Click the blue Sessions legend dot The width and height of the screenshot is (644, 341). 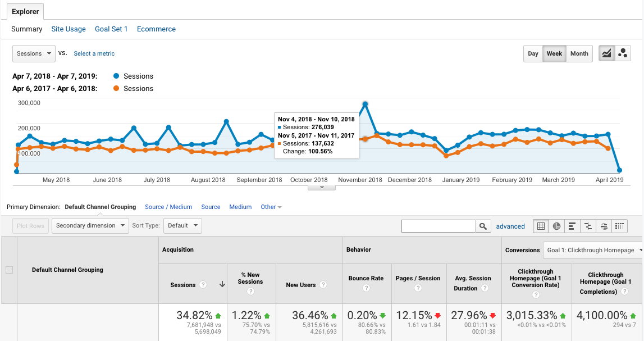point(116,76)
